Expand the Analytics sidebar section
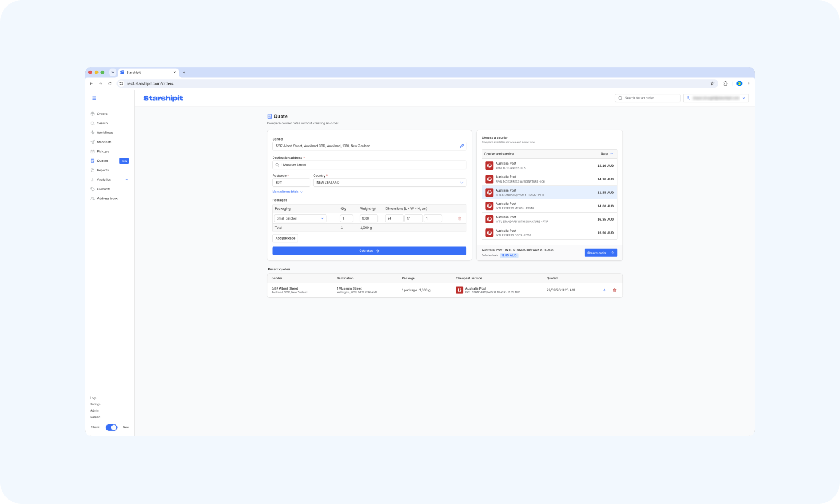This screenshot has height=504, width=840. (109, 180)
